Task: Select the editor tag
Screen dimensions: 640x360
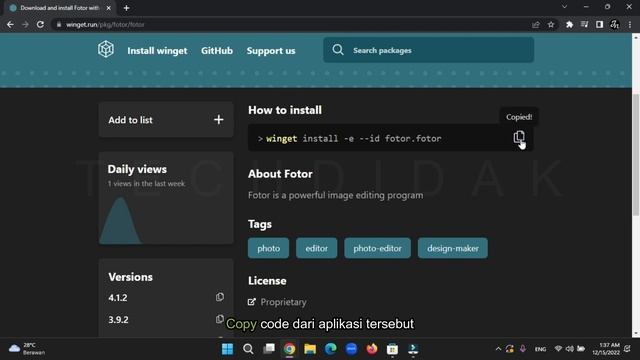Action: point(316,248)
